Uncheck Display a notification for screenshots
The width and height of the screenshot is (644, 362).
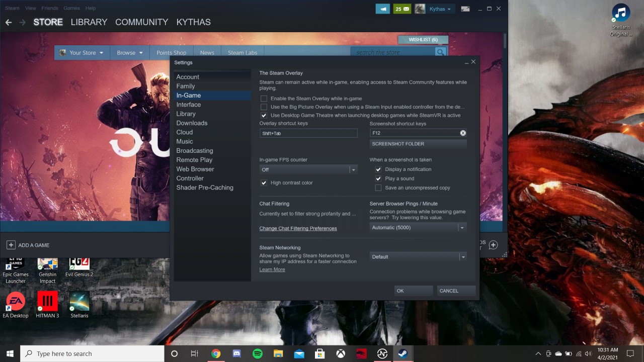coord(378,169)
